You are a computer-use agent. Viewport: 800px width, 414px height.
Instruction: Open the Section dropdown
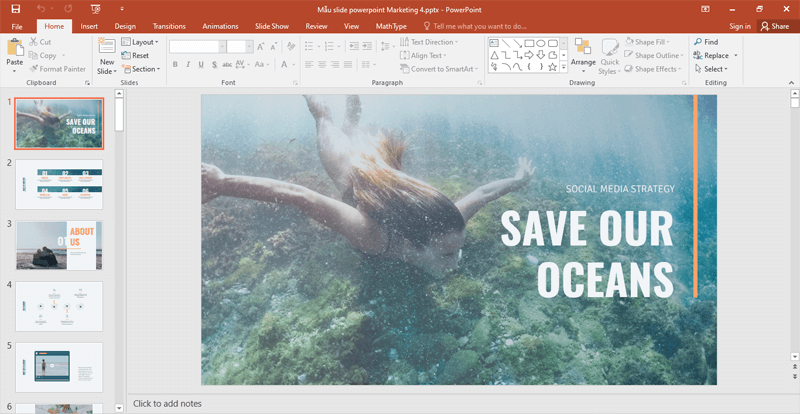coord(141,69)
